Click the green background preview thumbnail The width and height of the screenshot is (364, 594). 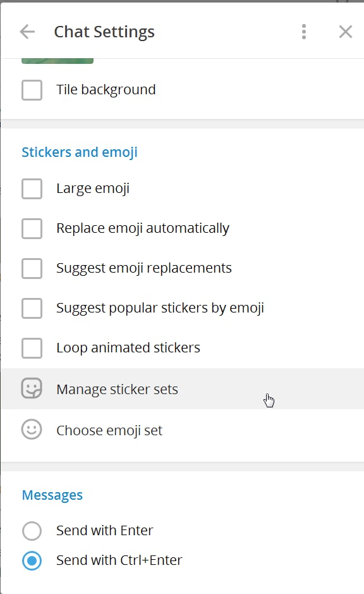[58, 61]
